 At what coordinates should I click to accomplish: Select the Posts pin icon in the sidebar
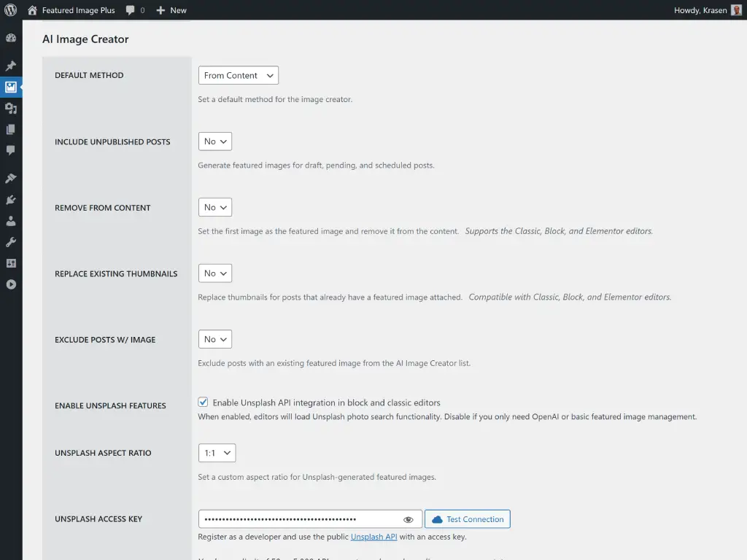click(11, 65)
